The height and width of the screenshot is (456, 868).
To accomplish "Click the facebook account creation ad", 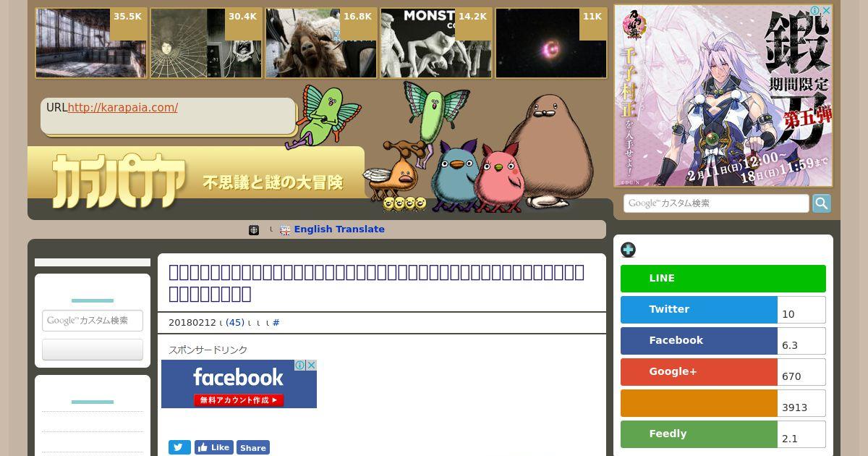I will (x=239, y=384).
